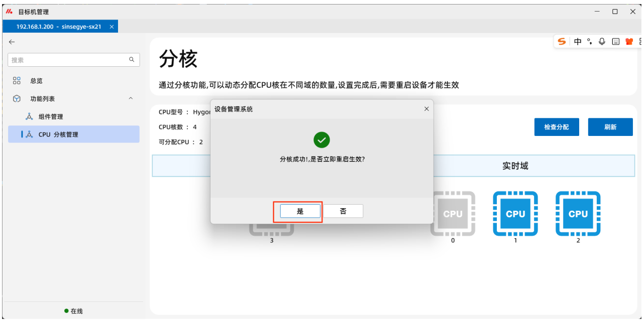Select CPU 分核管理 in the sidebar

[74, 134]
